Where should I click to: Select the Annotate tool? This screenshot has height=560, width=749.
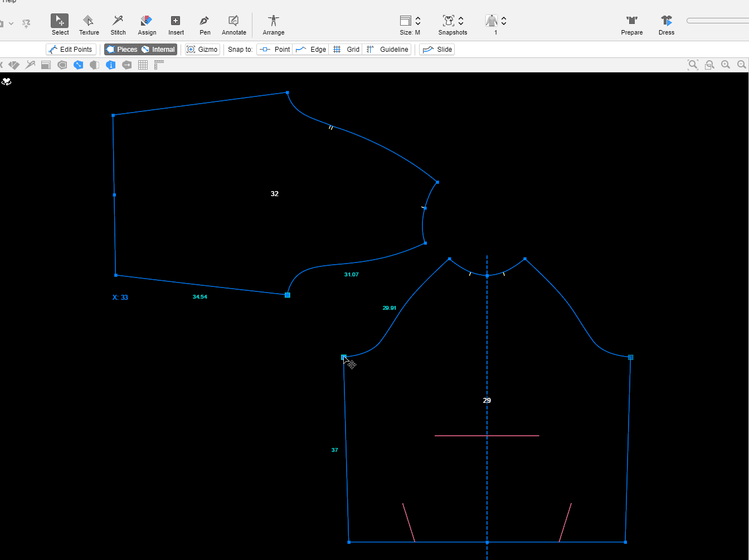[234, 25]
